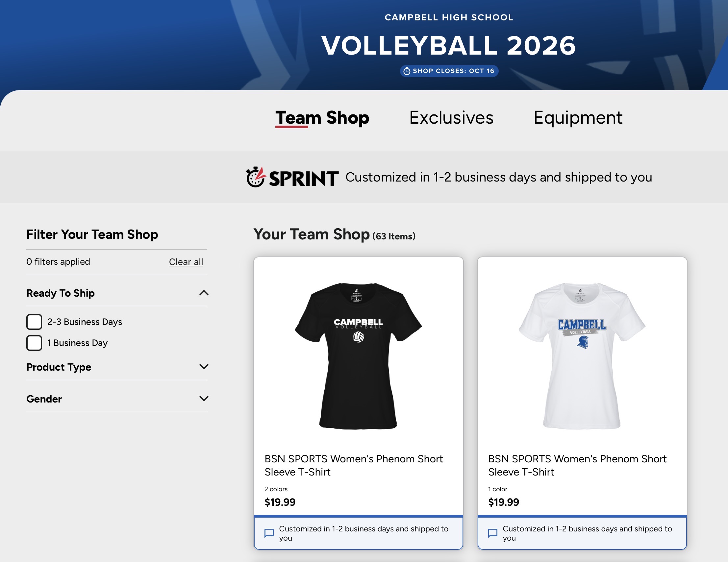Select the Team Shop tab
This screenshot has width=728, height=562.
click(322, 118)
